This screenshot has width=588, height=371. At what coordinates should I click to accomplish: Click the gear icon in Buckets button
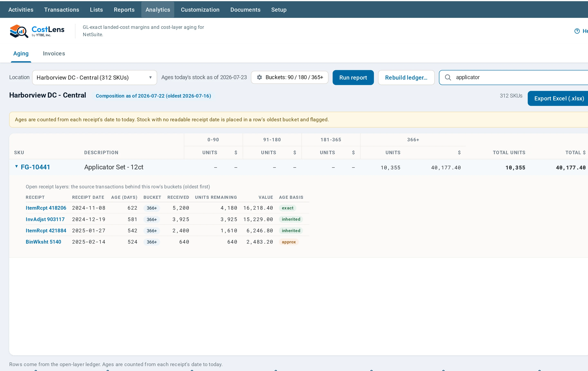pyautogui.click(x=259, y=78)
